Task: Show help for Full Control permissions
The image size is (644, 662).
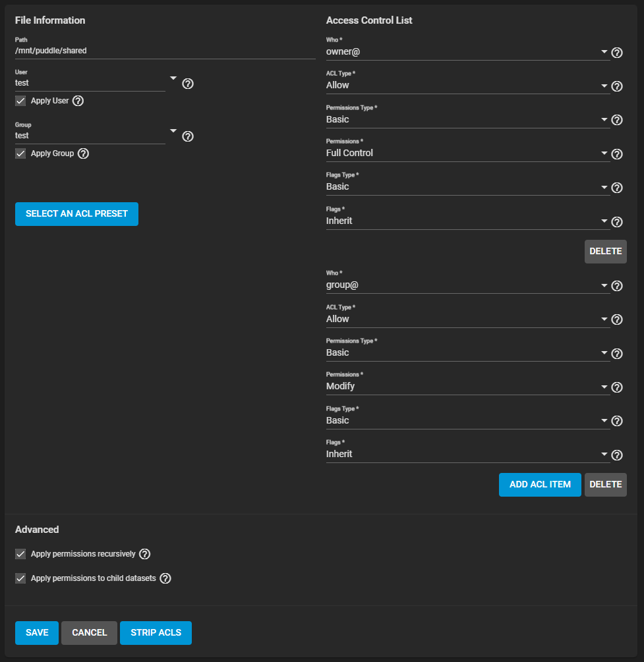Action: click(617, 154)
